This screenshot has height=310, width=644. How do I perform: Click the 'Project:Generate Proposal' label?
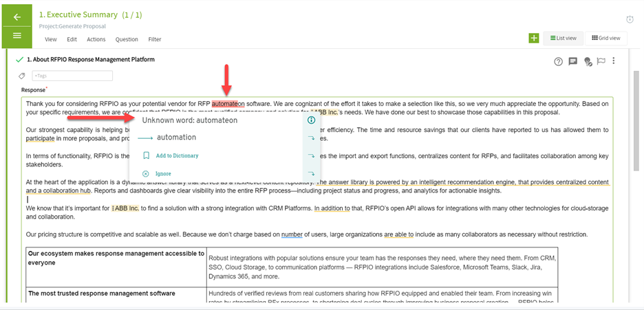[72, 26]
